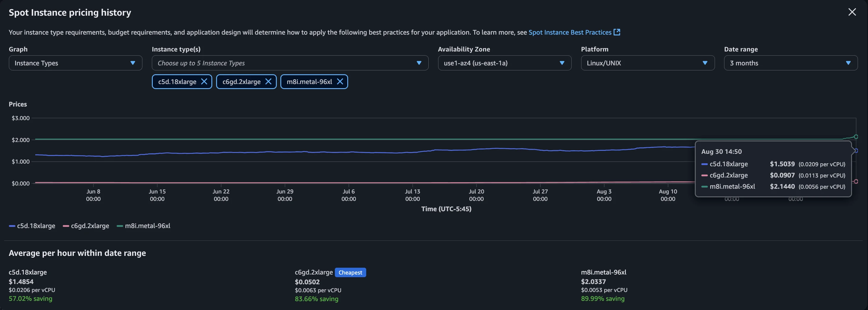Click the Cheapest badge beside c6gd.2xlarge

pyautogui.click(x=351, y=272)
